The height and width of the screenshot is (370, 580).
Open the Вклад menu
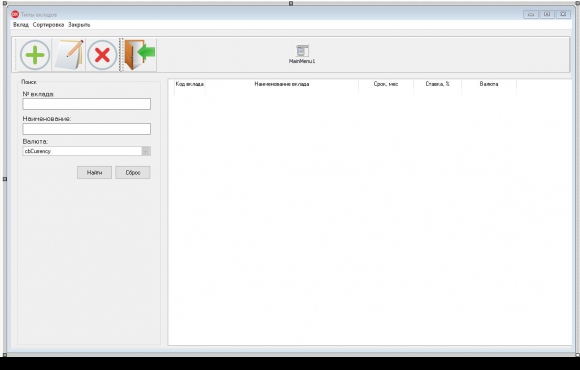[x=21, y=25]
